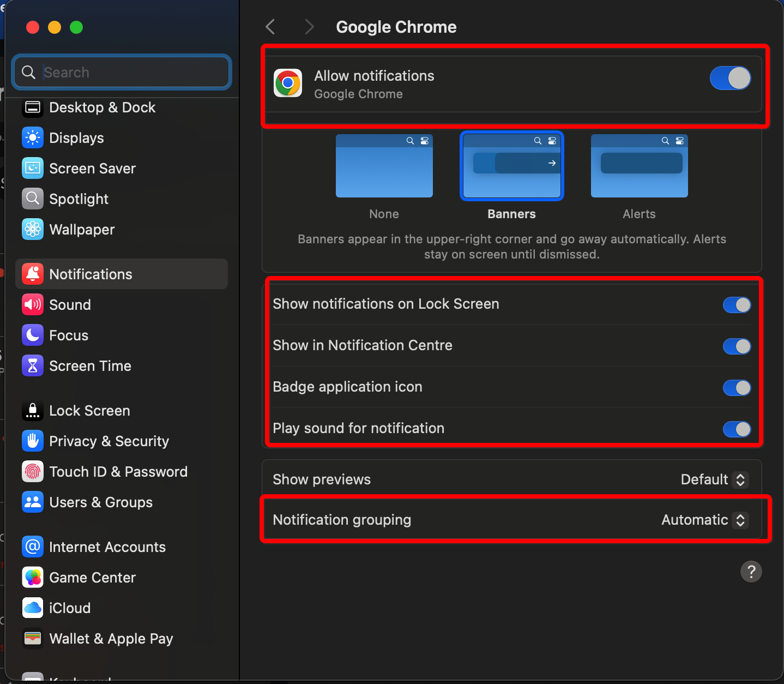Open help with the question mark button
This screenshot has height=684, width=784.
click(751, 572)
